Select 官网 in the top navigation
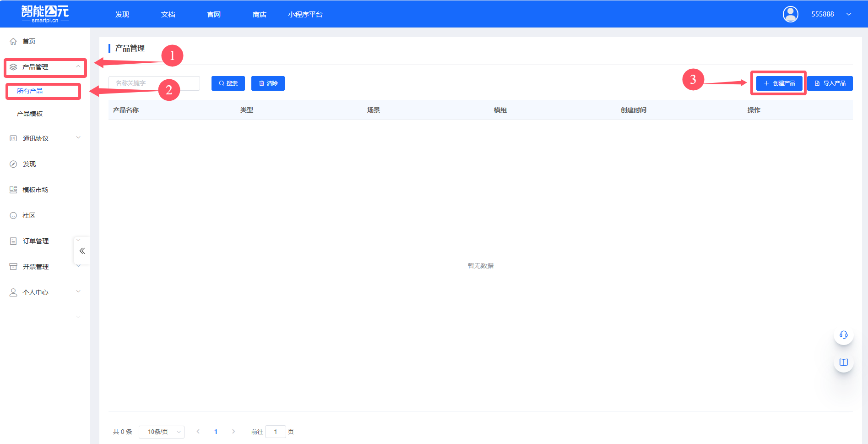Image resolution: width=868 pixels, height=444 pixels. (214, 14)
